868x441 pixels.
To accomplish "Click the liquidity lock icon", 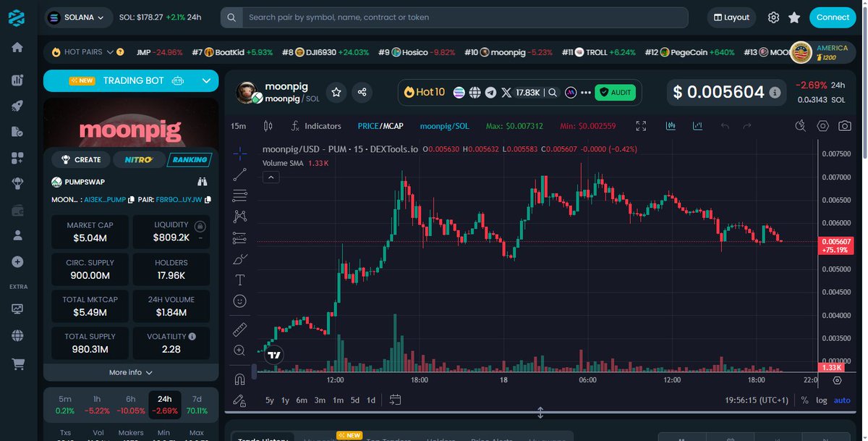I will point(200,225).
